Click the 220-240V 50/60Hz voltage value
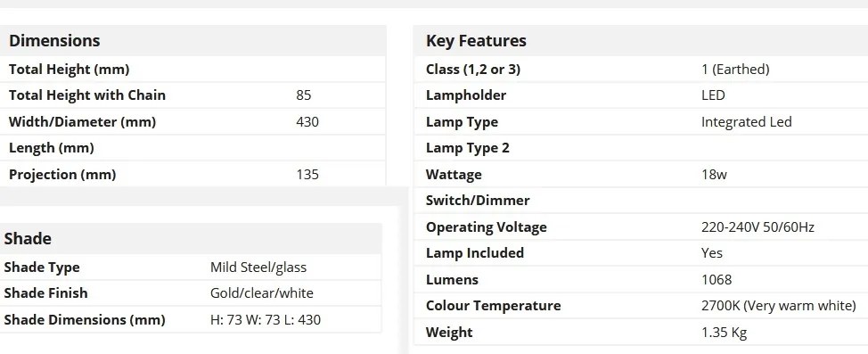Image resolution: width=868 pixels, height=354 pixels. [x=757, y=227]
